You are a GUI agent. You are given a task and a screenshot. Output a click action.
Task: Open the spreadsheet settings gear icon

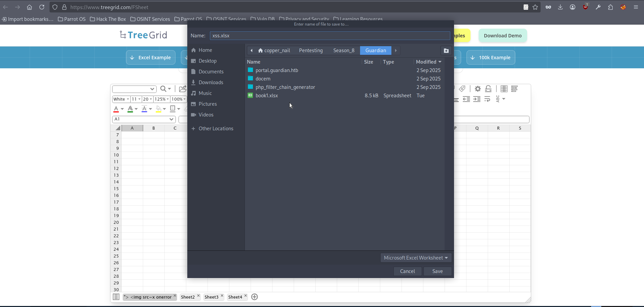pos(478,89)
